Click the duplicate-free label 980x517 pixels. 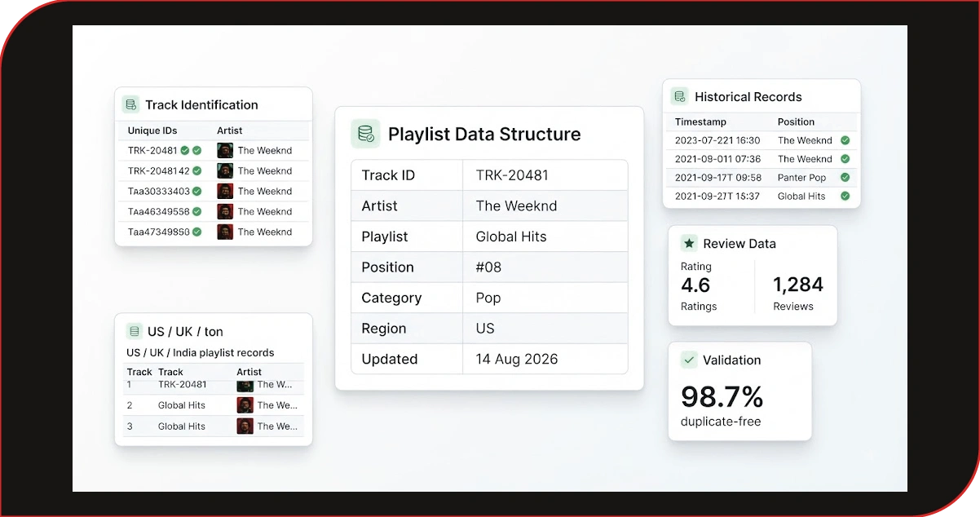tap(721, 422)
